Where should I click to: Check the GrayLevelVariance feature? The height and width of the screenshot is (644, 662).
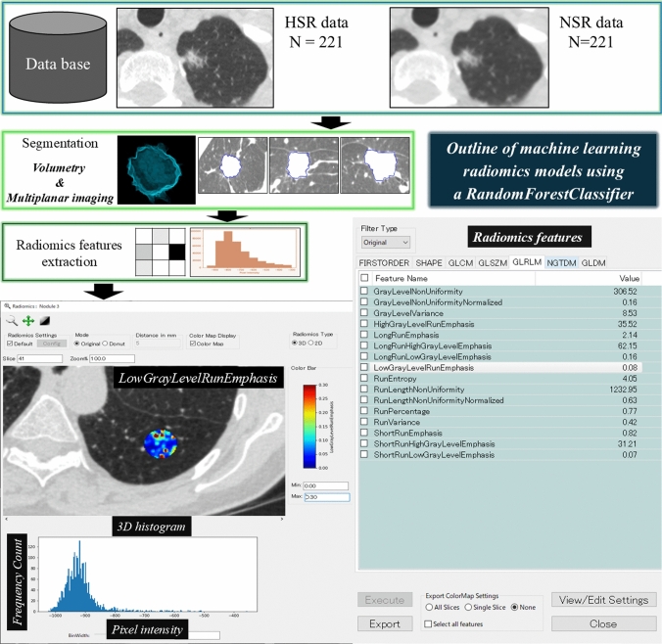[364, 313]
